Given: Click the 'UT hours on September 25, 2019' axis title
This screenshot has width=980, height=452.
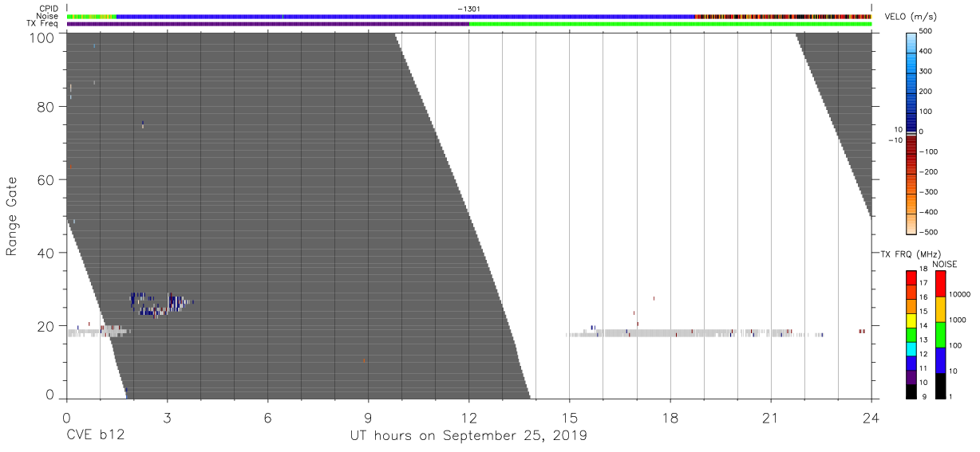Looking at the screenshot, I should click(x=468, y=436).
